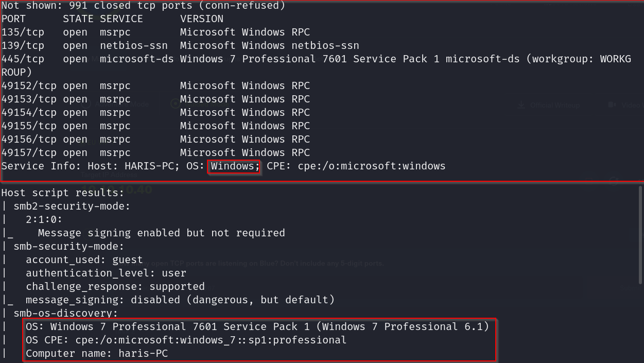Click the OS: Windows 7 Professional 7601 line
The height and width of the screenshot is (363, 644).
[257, 327]
